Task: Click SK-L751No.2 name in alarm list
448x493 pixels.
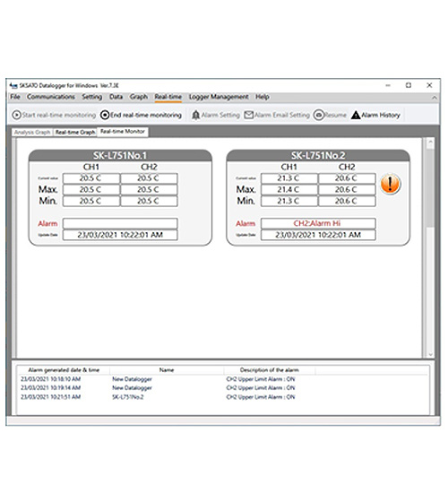Action: click(x=128, y=397)
